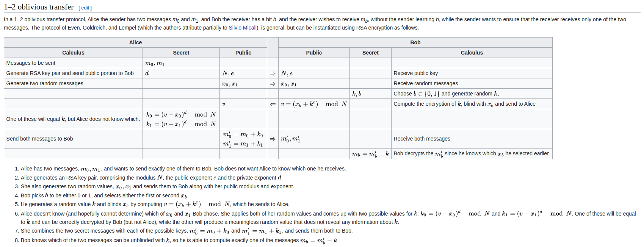This screenshot has width=644, height=247.
Task: Click the "Receive both messages" cell
Action: (421, 139)
